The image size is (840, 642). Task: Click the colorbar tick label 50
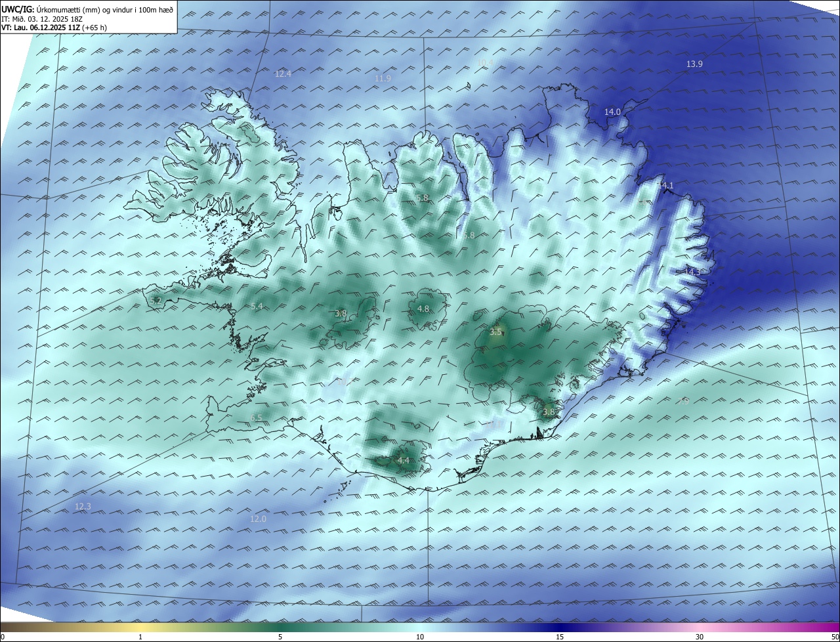click(835, 637)
